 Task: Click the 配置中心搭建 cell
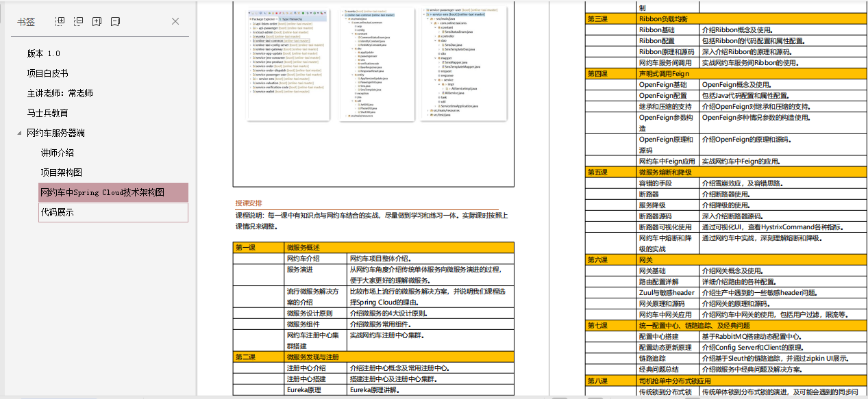click(668, 337)
